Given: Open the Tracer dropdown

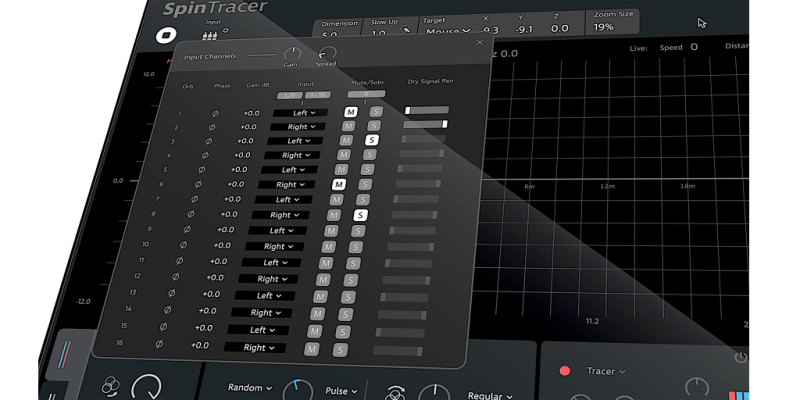Looking at the screenshot, I should click(606, 371).
